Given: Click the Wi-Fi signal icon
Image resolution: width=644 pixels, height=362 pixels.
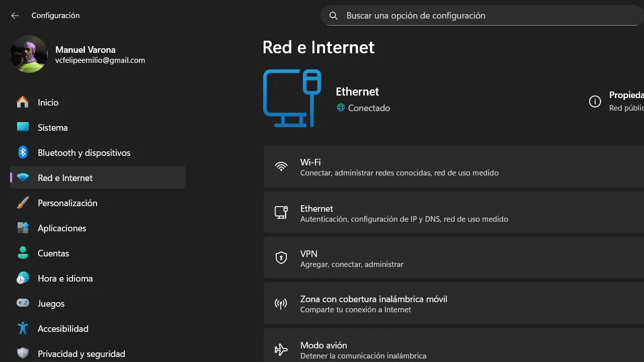Looking at the screenshot, I should [x=281, y=167].
